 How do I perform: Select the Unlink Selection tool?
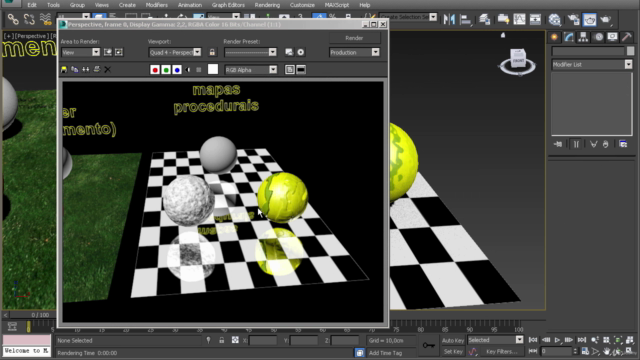29,19
